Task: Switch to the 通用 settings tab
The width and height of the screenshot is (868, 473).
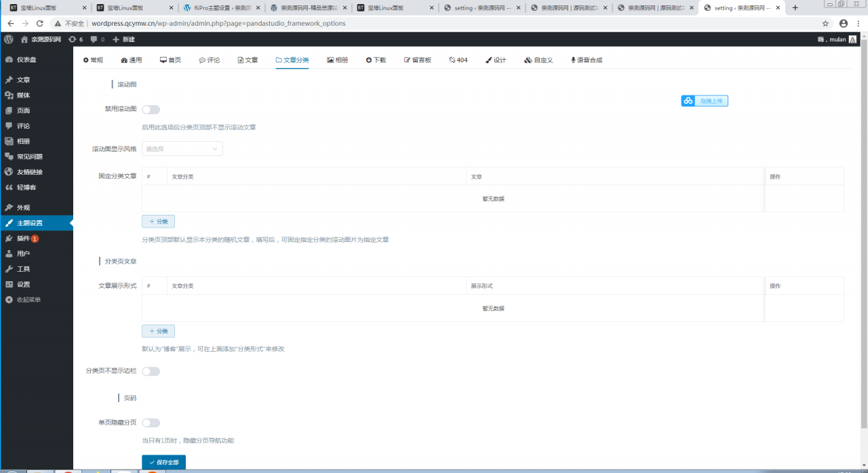Action: pyautogui.click(x=132, y=60)
